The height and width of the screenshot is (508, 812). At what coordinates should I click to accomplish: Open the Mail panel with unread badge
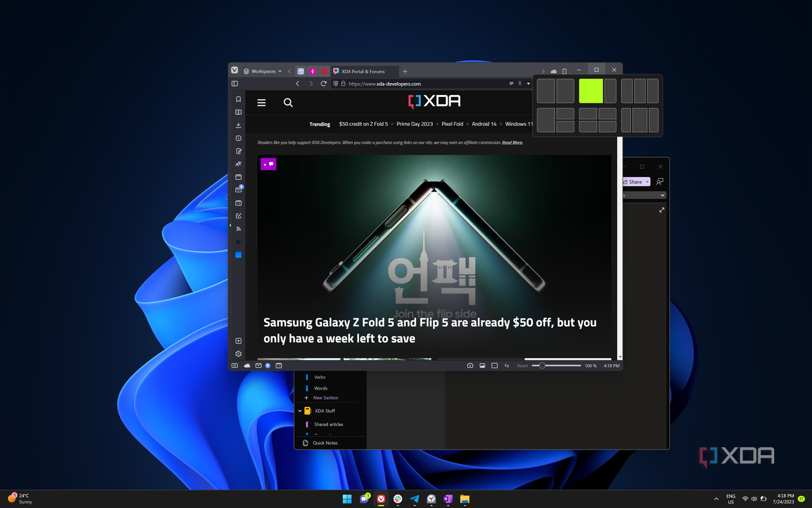(x=238, y=190)
